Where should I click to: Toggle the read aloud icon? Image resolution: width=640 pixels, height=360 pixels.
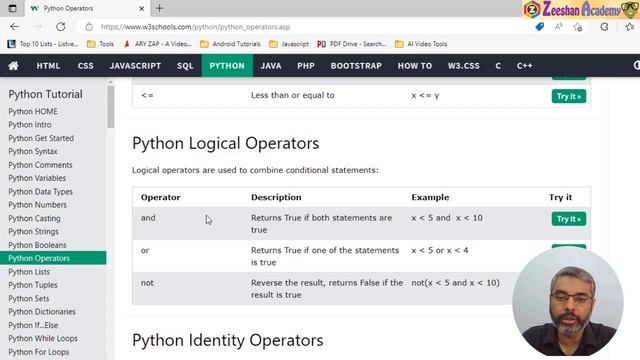click(558, 27)
